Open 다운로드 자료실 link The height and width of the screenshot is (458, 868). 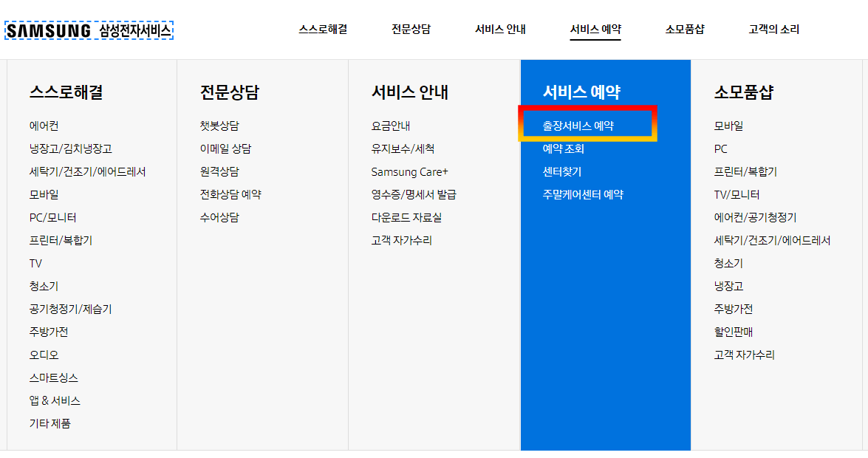[x=407, y=218]
